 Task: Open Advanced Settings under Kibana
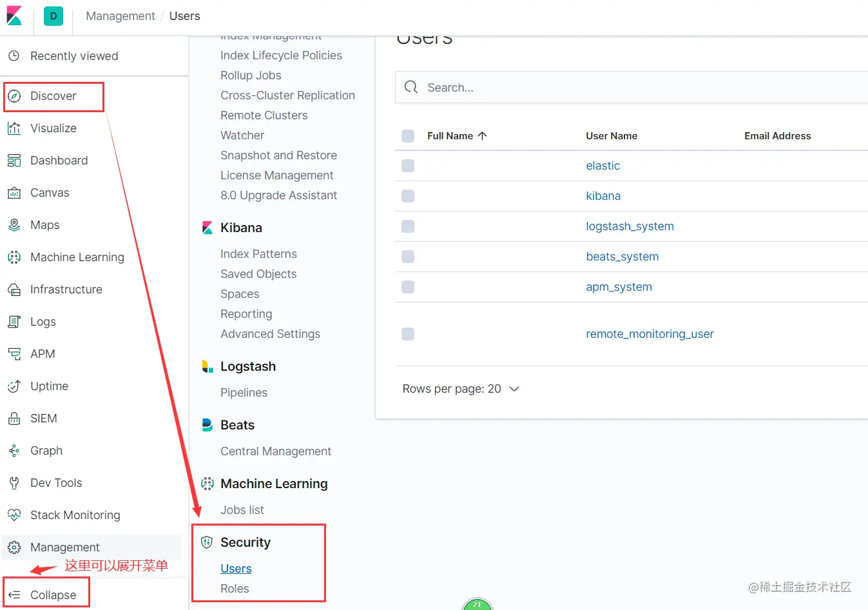click(270, 334)
